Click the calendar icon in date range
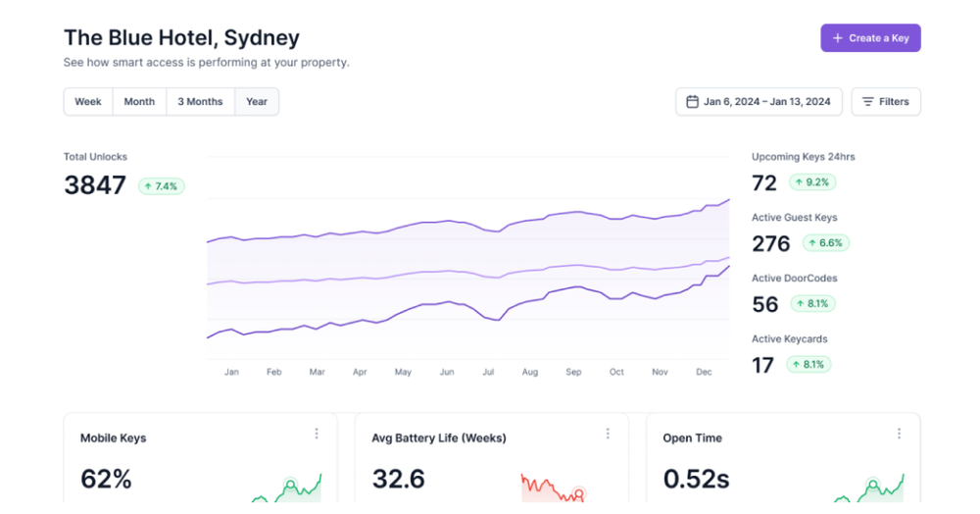Image resolution: width=980 pixels, height=514 pixels. [x=692, y=102]
